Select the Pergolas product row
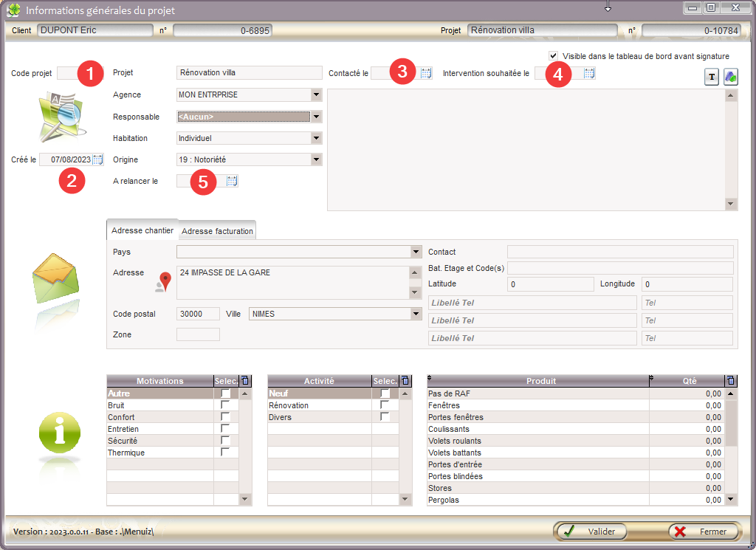Screen dimensions: 756x550 [x=574, y=500]
